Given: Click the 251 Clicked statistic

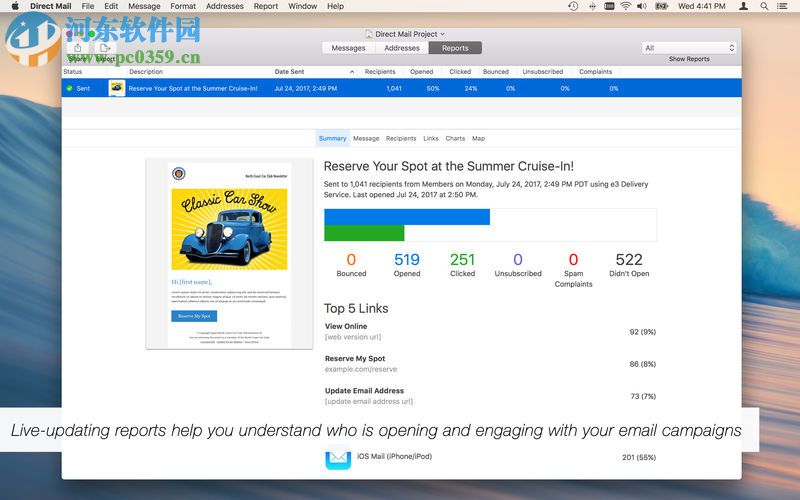Looking at the screenshot, I should click(x=462, y=265).
